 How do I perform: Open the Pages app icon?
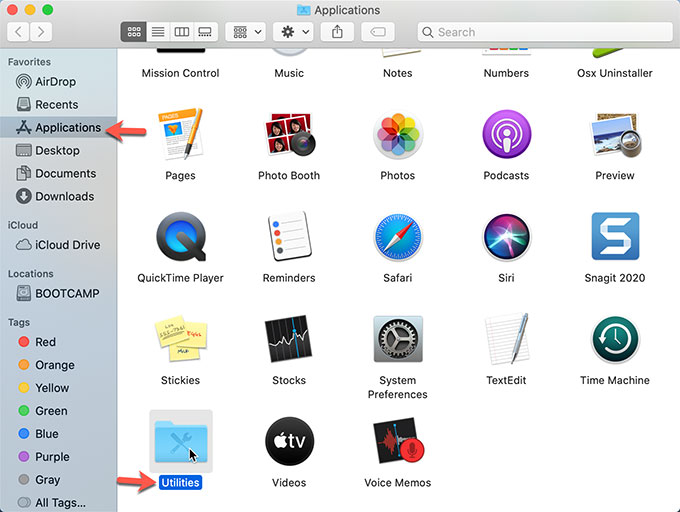[x=180, y=134]
